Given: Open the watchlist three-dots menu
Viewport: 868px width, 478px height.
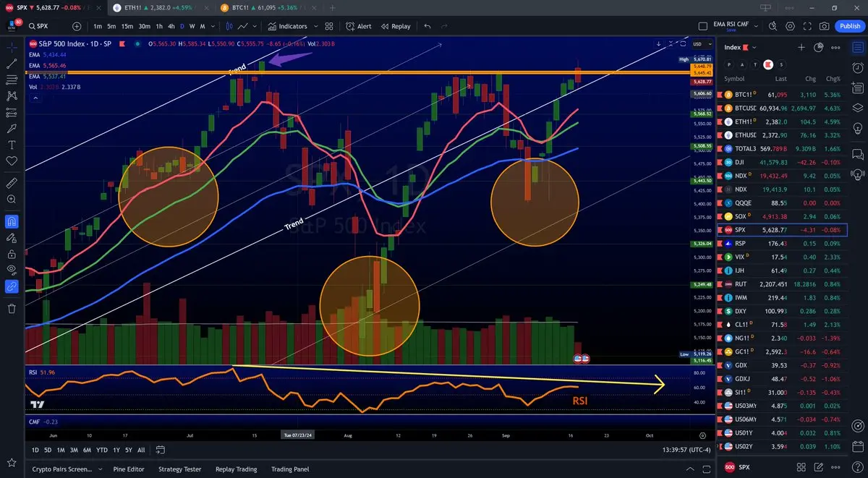Looking at the screenshot, I should 836,47.
